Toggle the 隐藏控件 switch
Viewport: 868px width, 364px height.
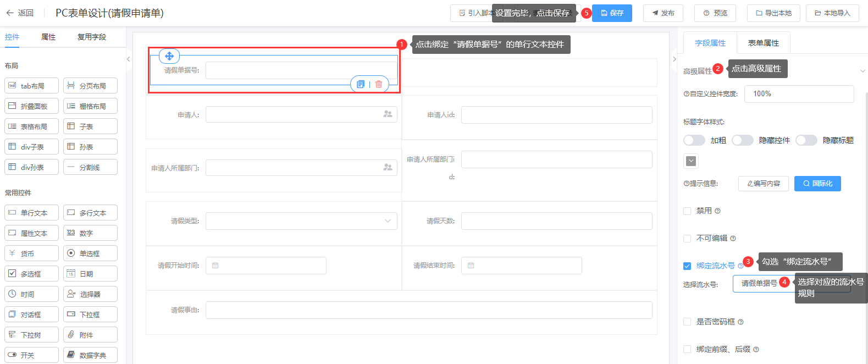click(x=743, y=140)
